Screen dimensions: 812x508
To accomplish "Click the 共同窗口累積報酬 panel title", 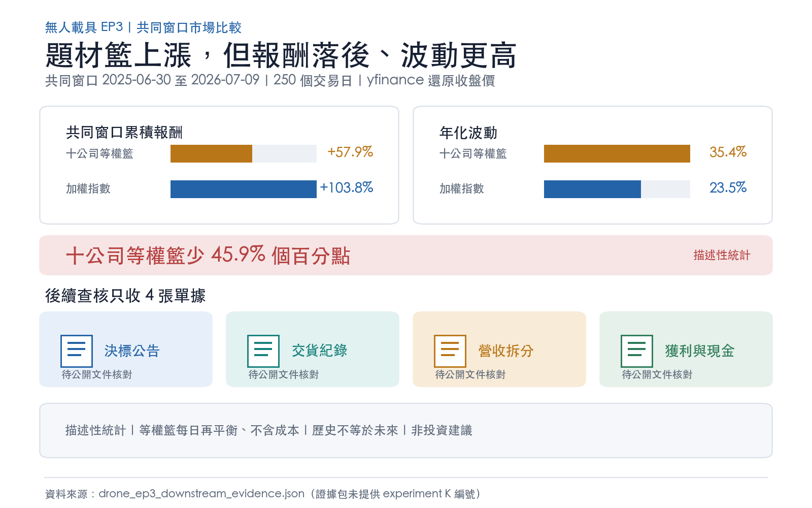I will tap(124, 133).
